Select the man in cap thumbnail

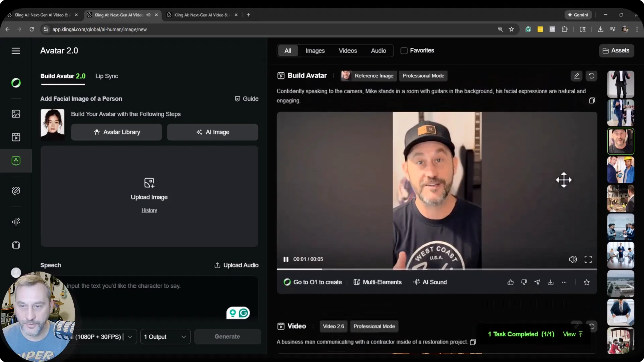[621, 141]
